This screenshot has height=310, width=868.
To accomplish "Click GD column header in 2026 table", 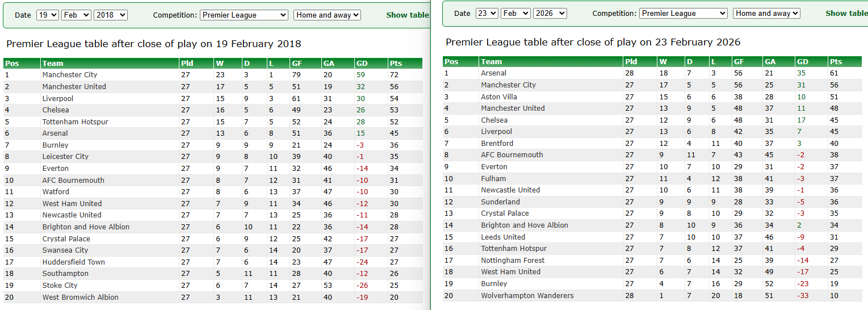I will (803, 61).
